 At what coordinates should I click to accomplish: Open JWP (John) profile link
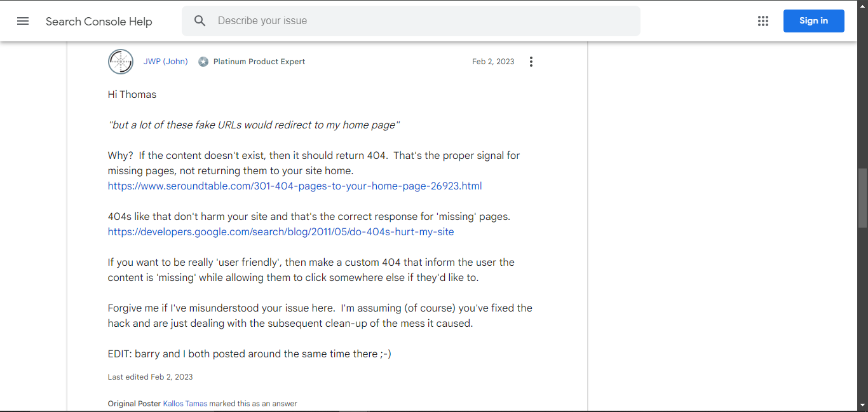(x=166, y=62)
